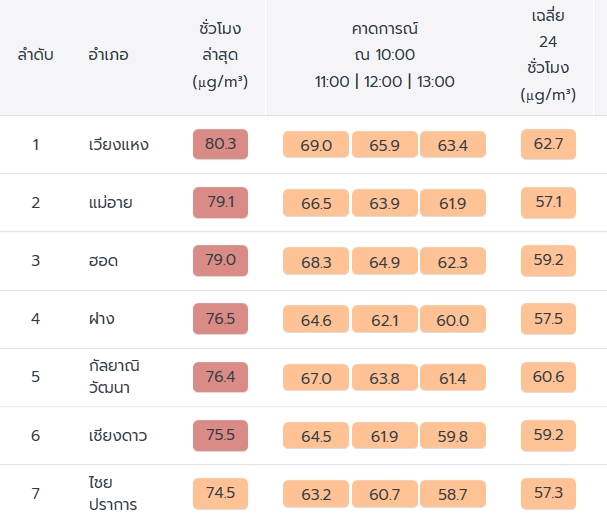This screenshot has width=607, height=521.
Task: Click the 60.6 average badge for กัลยาณิวัฒนา
Action: [548, 377]
